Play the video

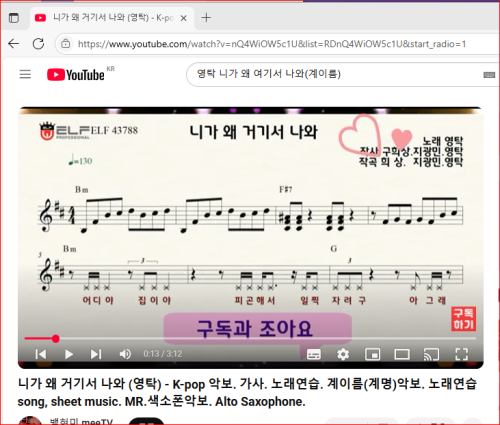point(69,354)
